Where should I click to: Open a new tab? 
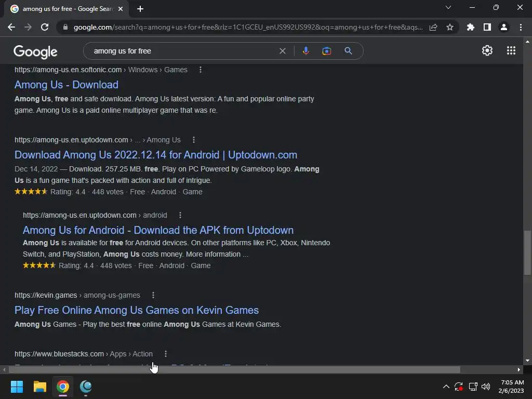pos(140,9)
